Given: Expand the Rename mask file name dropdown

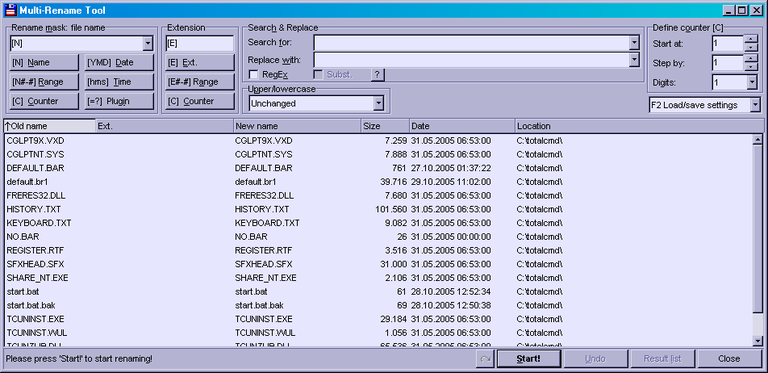Looking at the screenshot, I should coord(148,44).
